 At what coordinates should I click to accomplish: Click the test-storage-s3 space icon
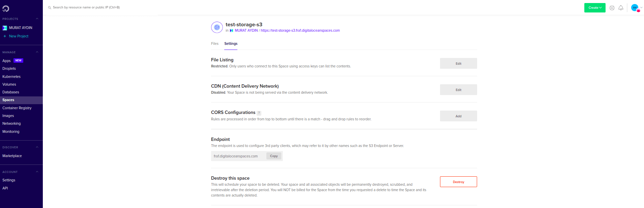coord(217,27)
